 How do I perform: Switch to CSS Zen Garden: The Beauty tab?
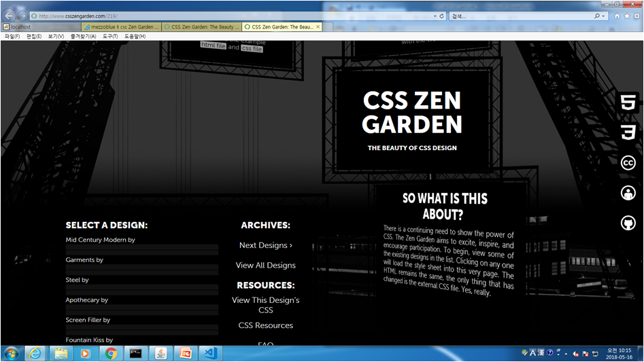point(202,26)
